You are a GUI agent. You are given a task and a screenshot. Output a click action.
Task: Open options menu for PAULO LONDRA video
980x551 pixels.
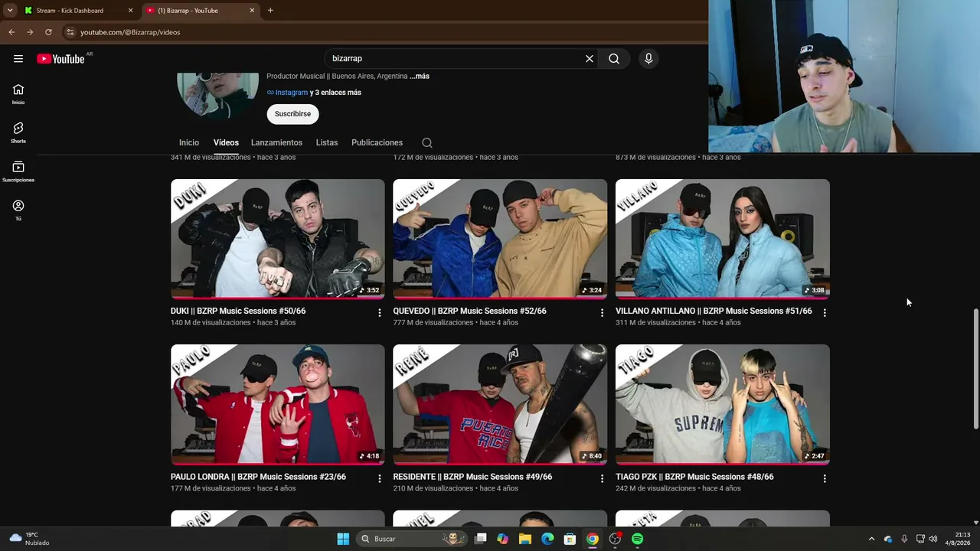[379, 479]
